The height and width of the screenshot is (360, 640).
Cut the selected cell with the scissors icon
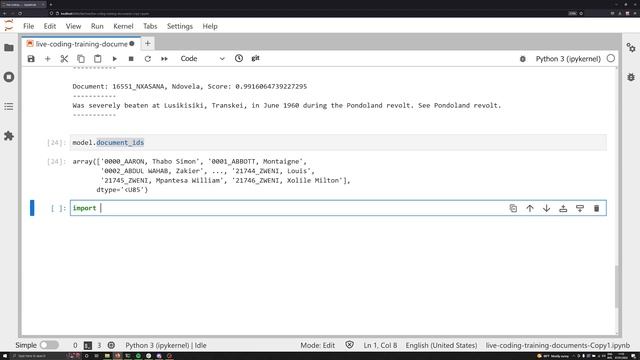click(64, 59)
